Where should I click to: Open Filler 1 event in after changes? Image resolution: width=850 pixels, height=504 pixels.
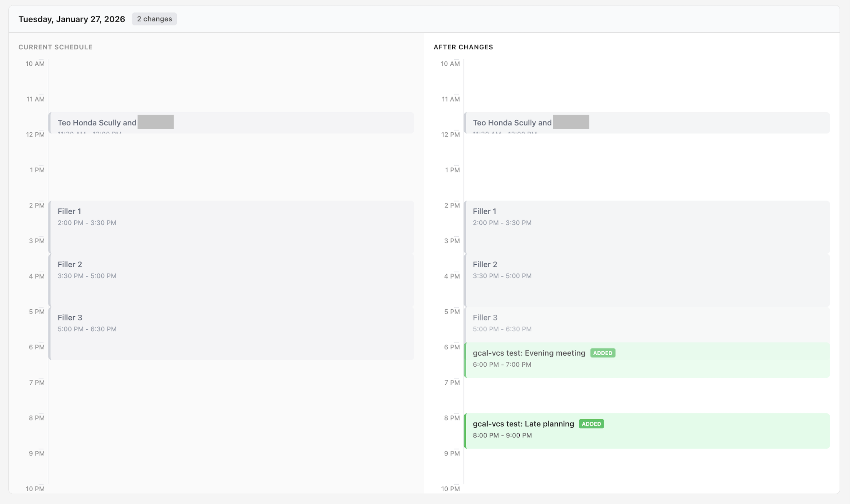pyautogui.click(x=647, y=227)
